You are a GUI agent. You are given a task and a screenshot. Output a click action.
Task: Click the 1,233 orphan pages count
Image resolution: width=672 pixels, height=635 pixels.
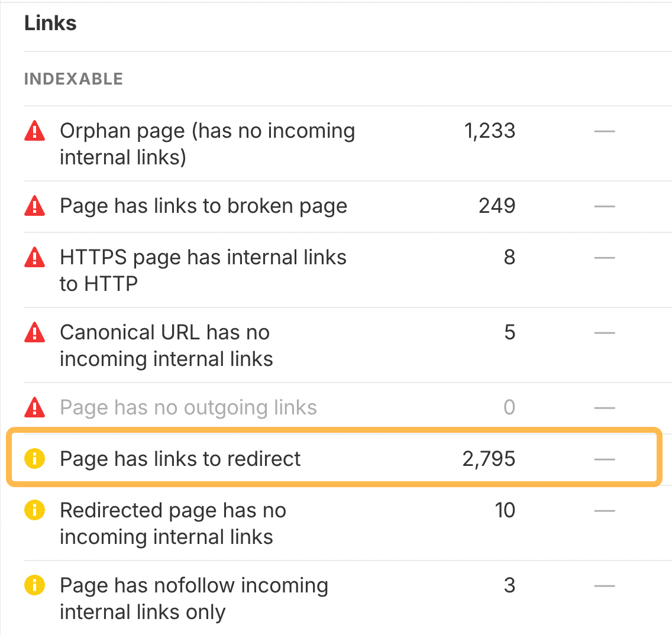coord(490,131)
